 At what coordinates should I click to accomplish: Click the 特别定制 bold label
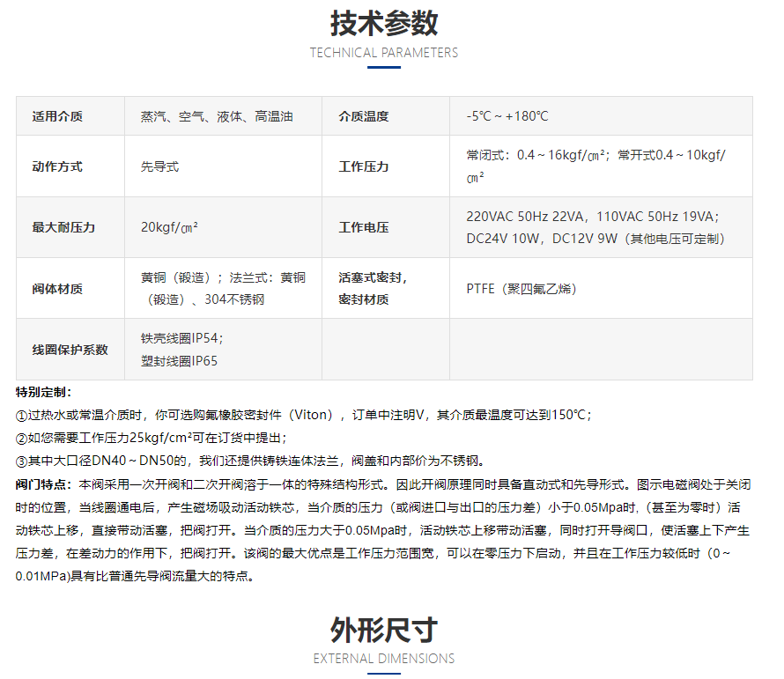(x=44, y=392)
